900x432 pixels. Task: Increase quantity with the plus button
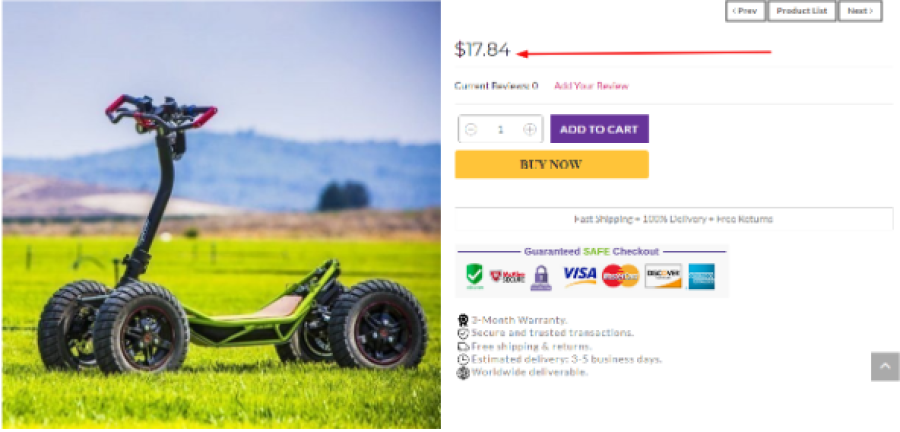point(530,129)
